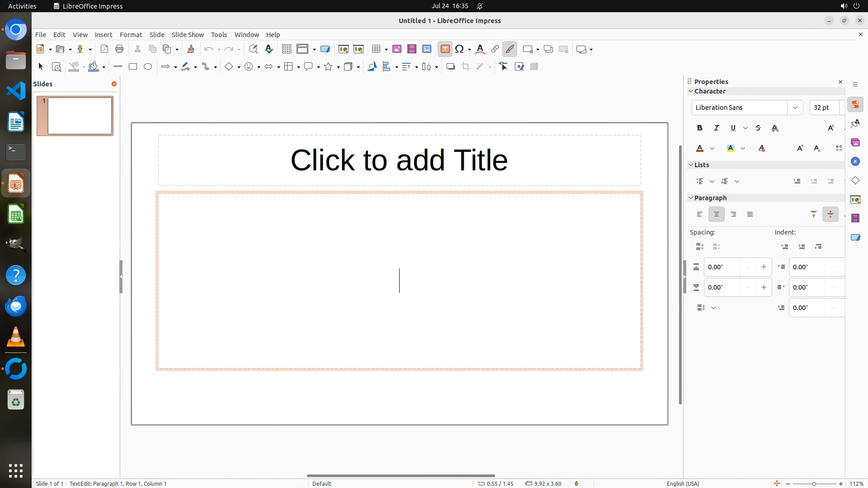868x488 pixels.
Task: Click the Print toolbar icon
Action: click(x=119, y=49)
